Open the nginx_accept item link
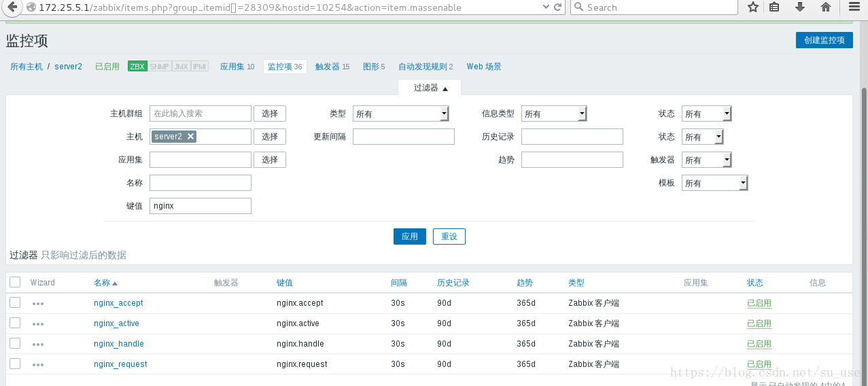The height and width of the screenshot is (386, 868). [x=118, y=303]
